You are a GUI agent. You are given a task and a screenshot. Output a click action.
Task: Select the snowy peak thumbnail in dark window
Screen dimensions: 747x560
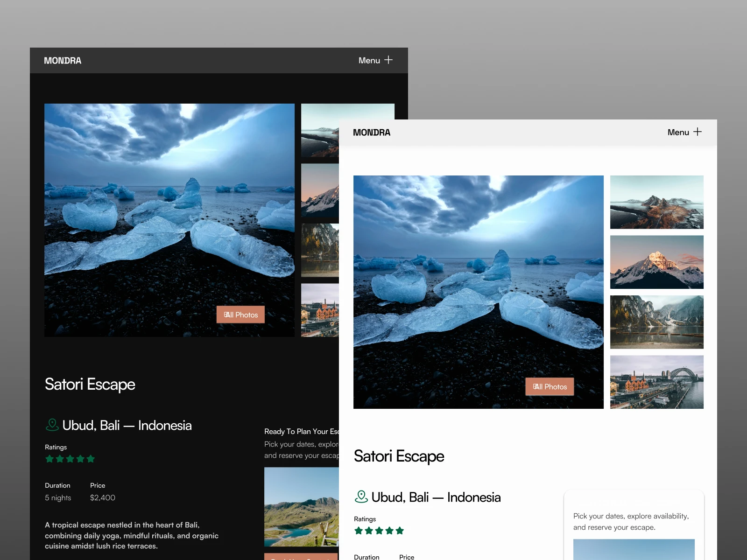320,190
